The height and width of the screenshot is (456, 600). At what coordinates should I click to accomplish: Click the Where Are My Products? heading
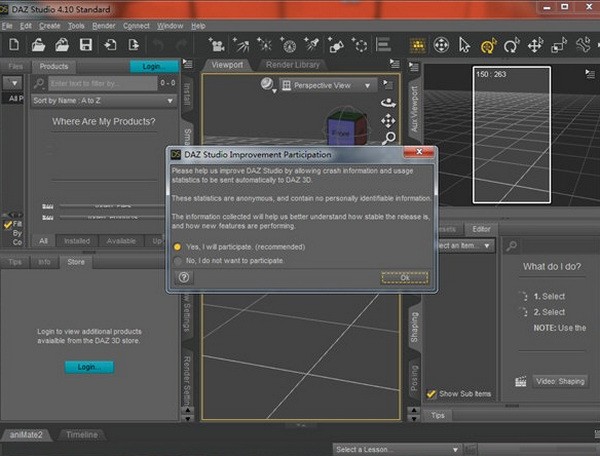point(104,121)
